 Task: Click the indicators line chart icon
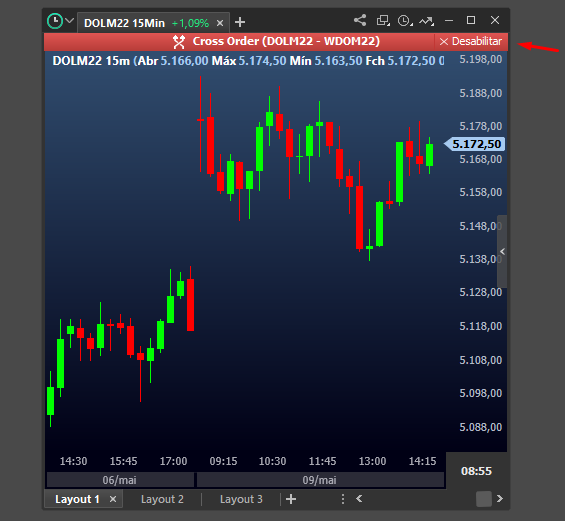coord(427,21)
